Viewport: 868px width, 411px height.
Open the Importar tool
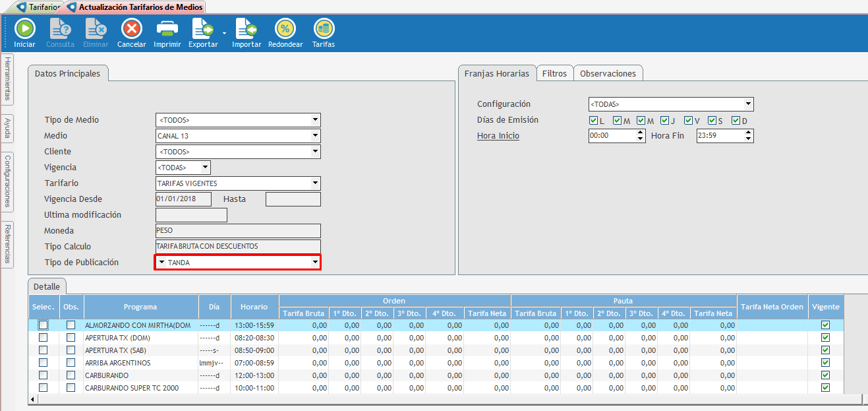[x=246, y=29]
